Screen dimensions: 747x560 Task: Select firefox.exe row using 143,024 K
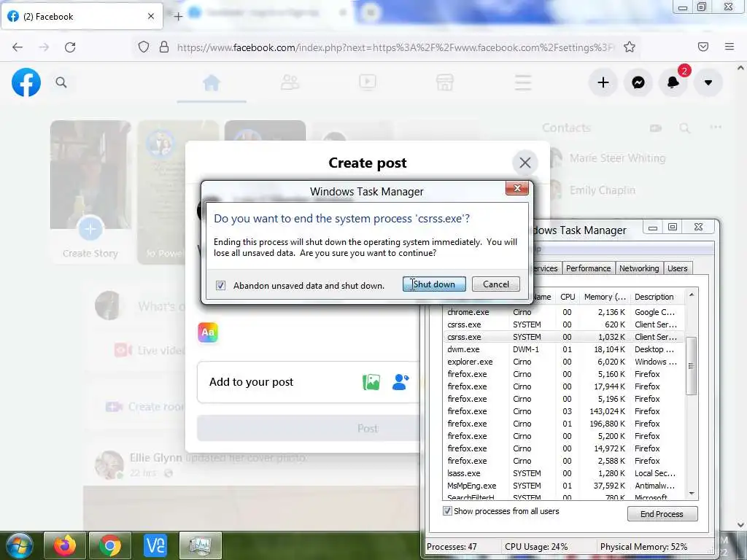click(x=564, y=411)
